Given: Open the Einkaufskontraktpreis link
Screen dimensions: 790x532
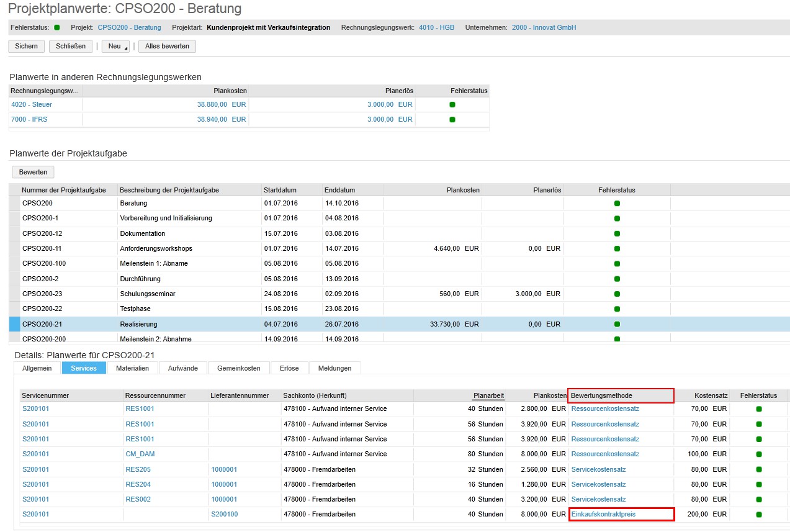Looking at the screenshot, I should (x=603, y=514).
